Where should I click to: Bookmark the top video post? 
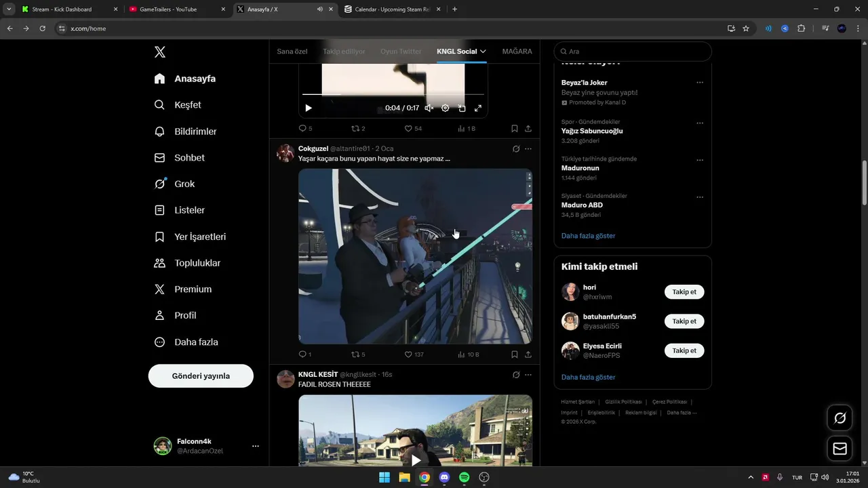pyautogui.click(x=515, y=128)
